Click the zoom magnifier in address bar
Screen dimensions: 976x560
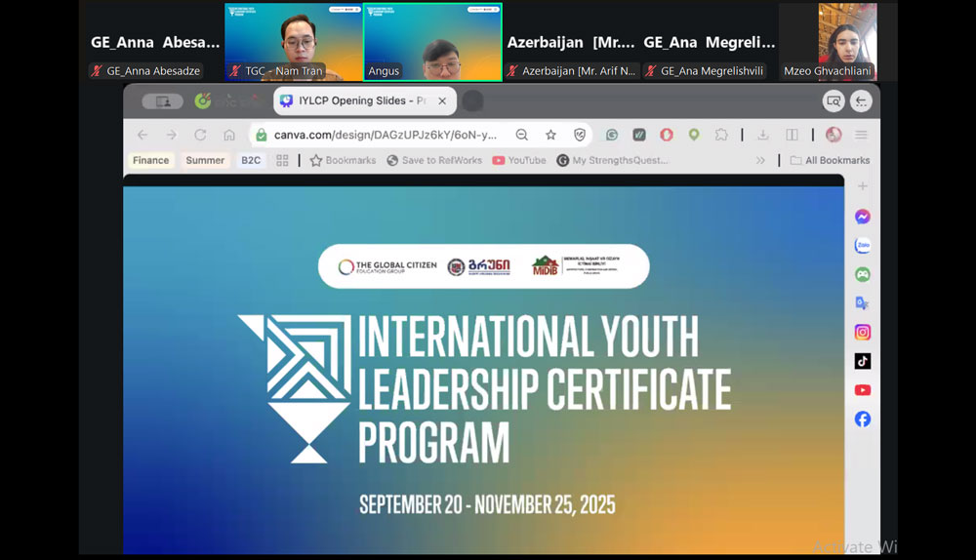pyautogui.click(x=522, y=135)
